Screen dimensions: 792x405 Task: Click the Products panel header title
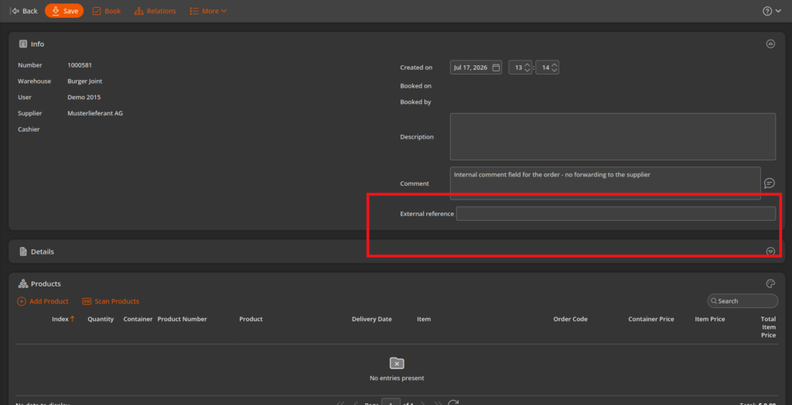click(46, 284)
